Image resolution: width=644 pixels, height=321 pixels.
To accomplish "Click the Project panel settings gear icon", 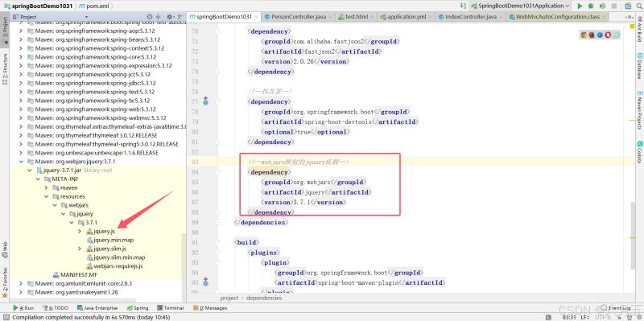I will coord(170,17).
